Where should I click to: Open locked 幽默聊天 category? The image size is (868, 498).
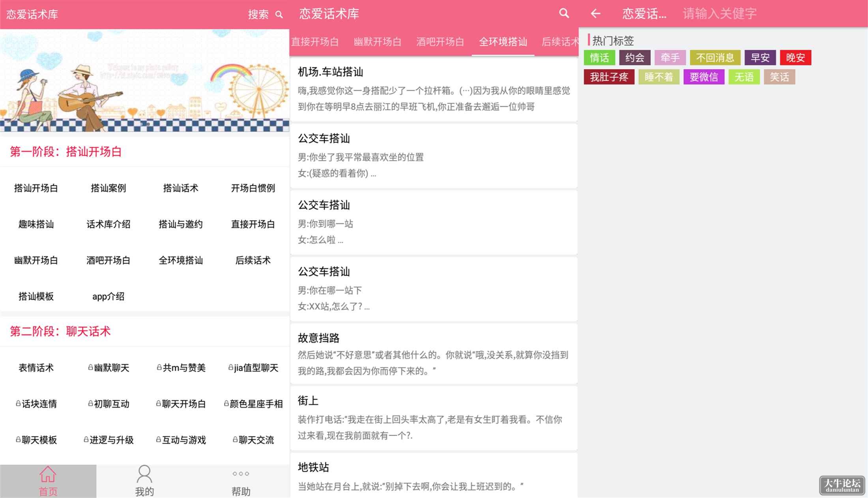(x=108, y=368)
